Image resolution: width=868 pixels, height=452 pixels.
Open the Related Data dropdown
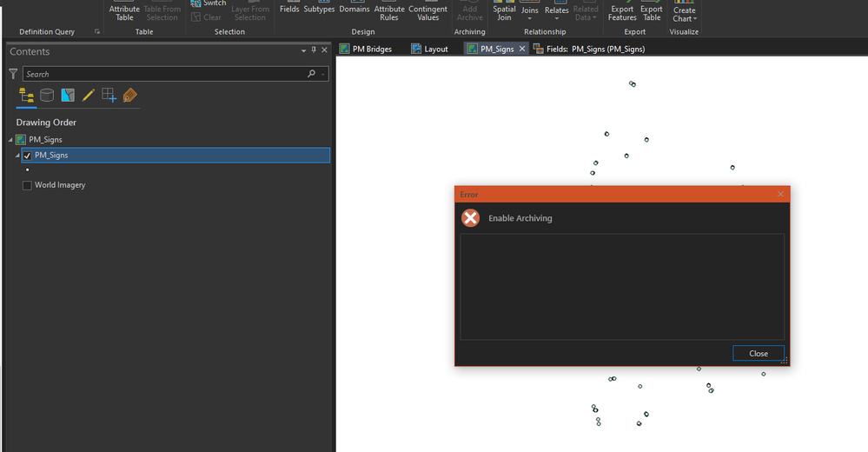(586, 11)
